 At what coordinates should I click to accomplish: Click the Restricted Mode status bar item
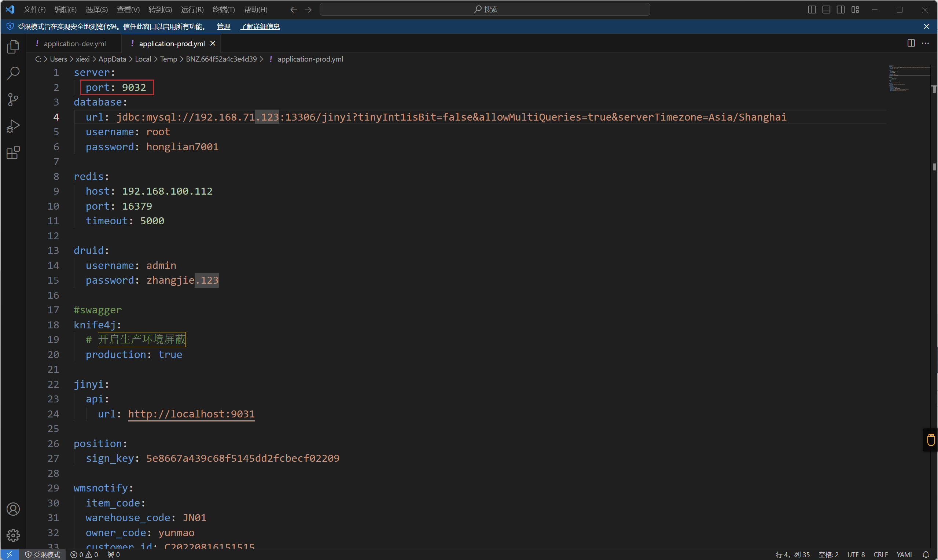tap(43, 555)
